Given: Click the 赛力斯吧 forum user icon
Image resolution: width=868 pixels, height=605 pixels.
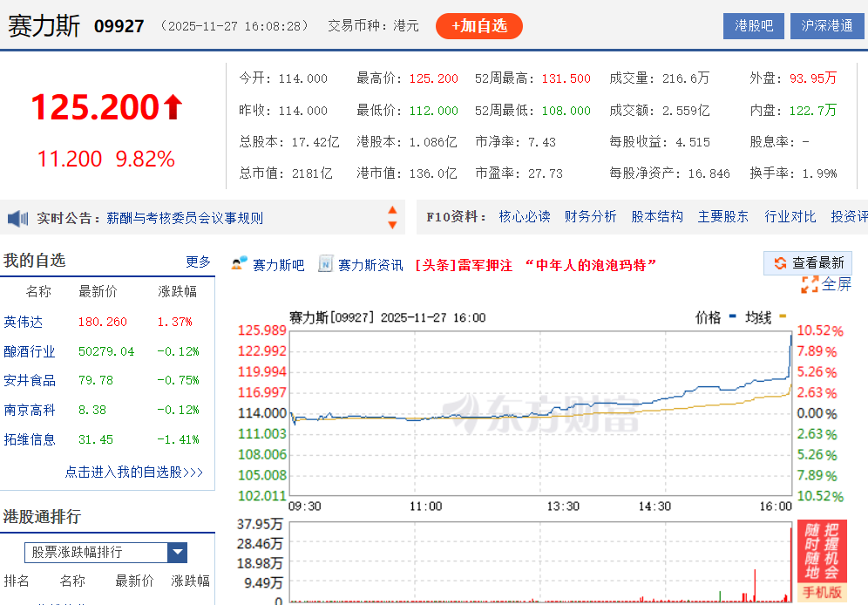Looking at the screenshot, I should click(x=239, y=264).
